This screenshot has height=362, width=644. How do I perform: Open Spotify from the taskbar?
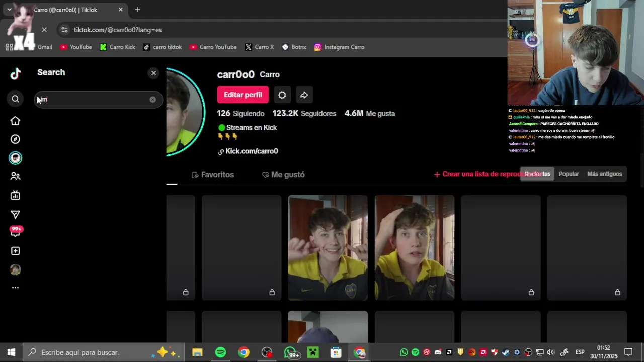[220, 352]
